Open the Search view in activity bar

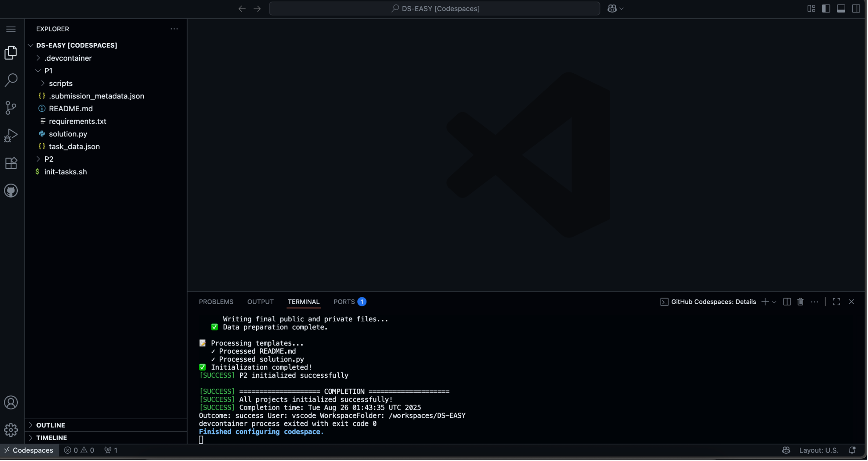(x=11, y=80)
